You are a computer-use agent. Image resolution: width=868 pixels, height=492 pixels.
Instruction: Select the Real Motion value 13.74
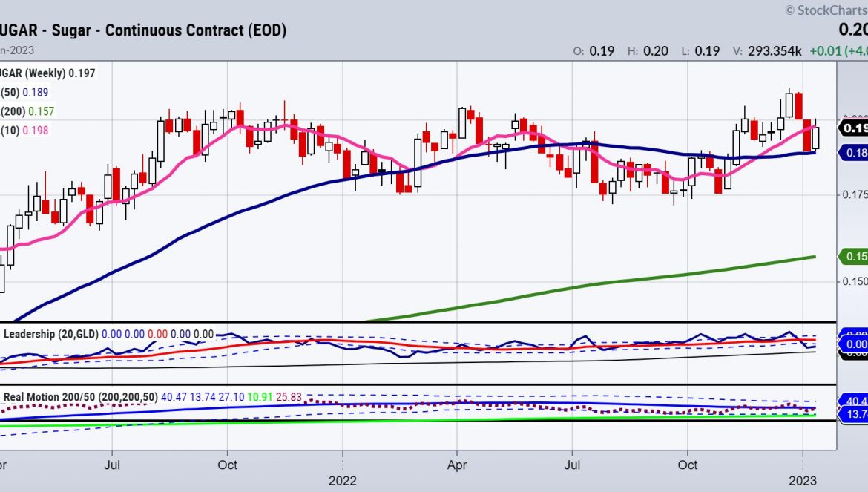203,397
